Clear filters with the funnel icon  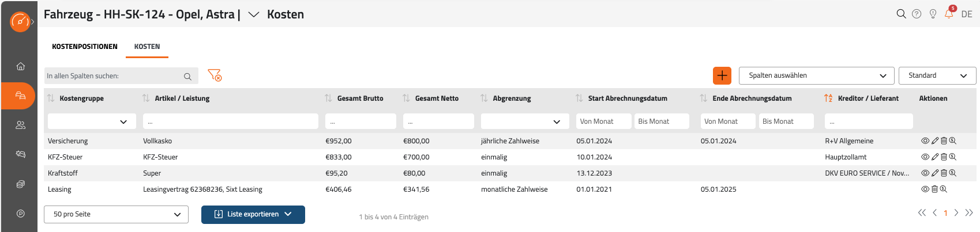coord(215,75)
